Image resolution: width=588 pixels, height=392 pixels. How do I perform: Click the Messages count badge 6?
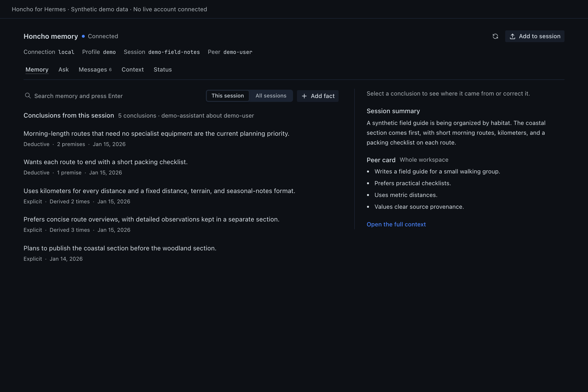pyautogui.click(x=110, y=70)
